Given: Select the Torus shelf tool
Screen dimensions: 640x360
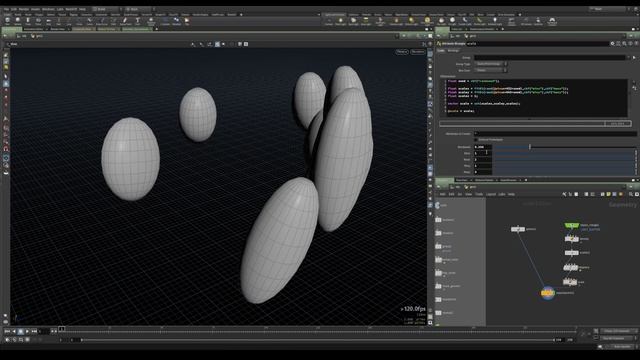Looking at the screenshot, I should [x=38, y=21].
